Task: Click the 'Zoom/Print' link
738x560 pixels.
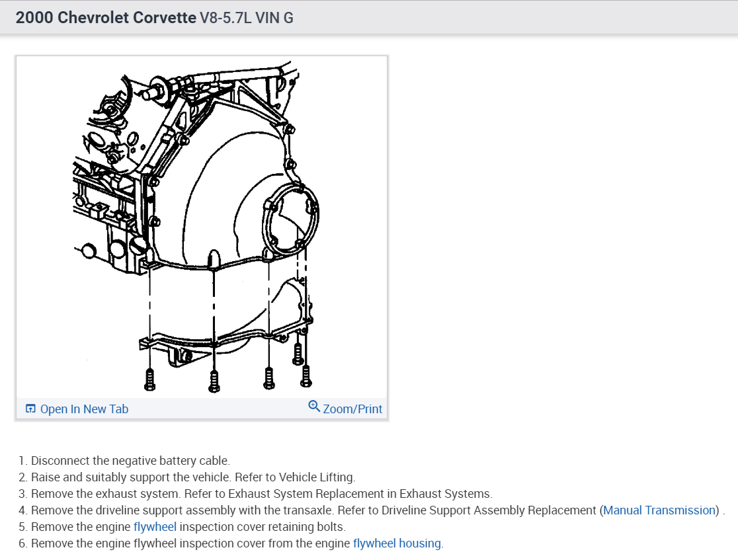Action: [352, 409]
